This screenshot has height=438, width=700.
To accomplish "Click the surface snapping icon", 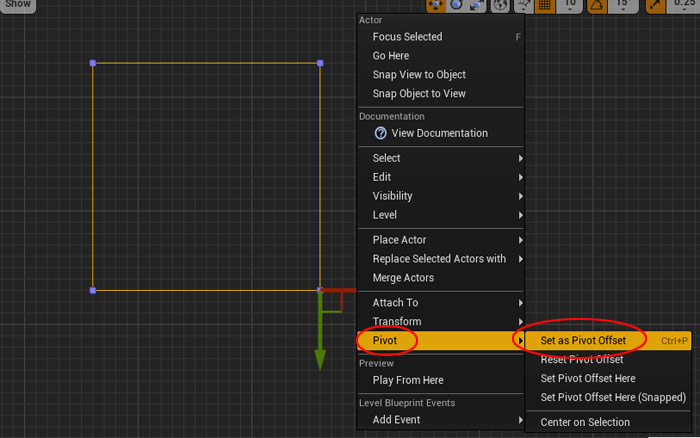I will coord(524,5).
